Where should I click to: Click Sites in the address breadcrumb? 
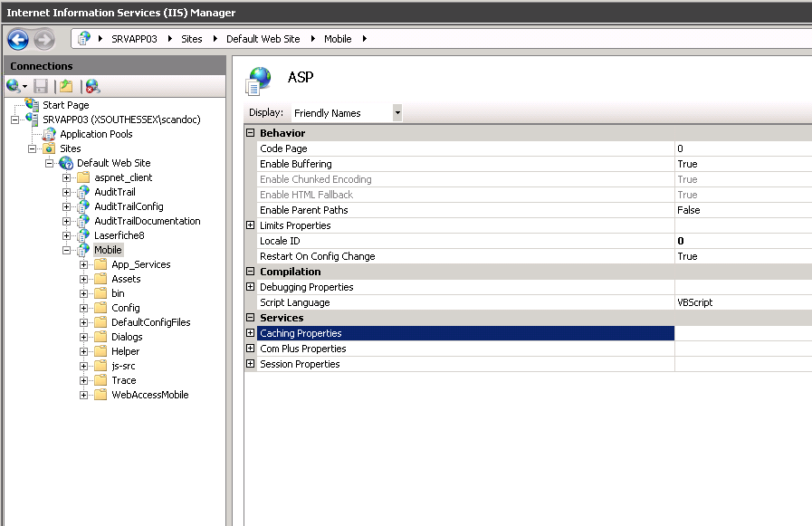[191, 39]
